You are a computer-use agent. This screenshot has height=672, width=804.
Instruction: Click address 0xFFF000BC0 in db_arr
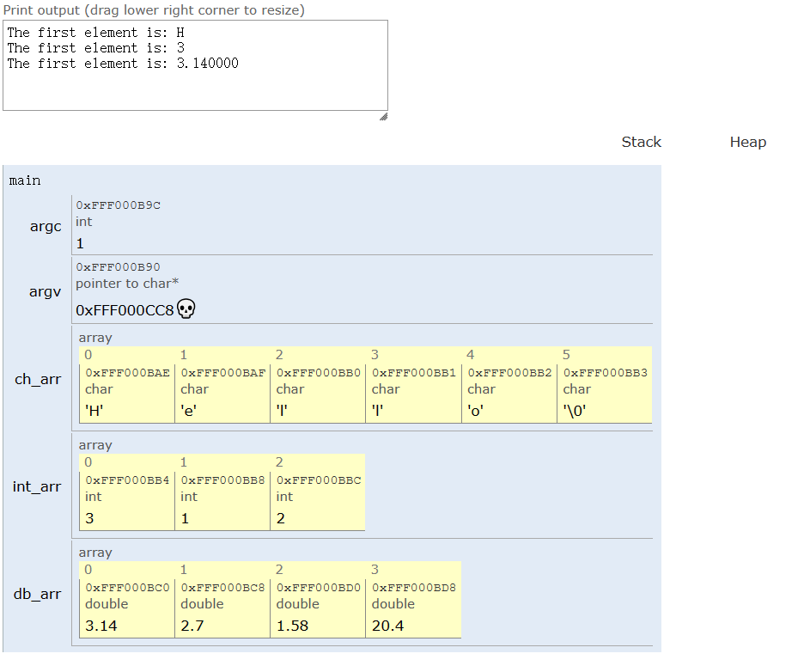(x=127, y=588)
